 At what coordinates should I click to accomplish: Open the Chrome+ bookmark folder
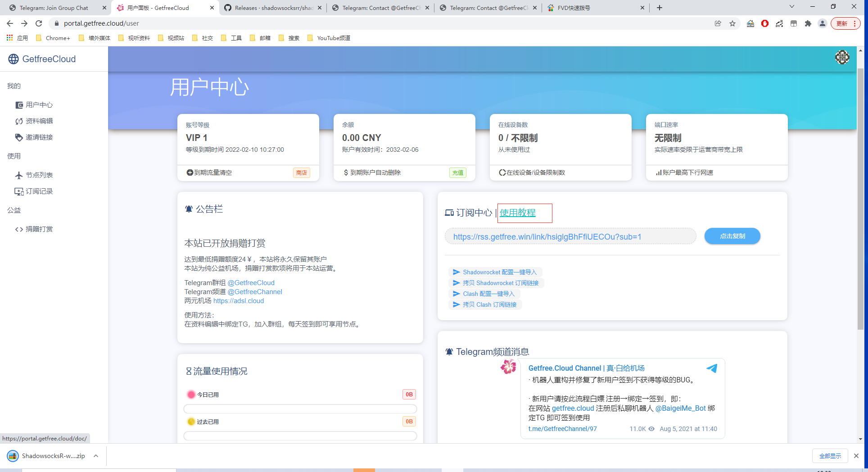(x=53, y=38)
